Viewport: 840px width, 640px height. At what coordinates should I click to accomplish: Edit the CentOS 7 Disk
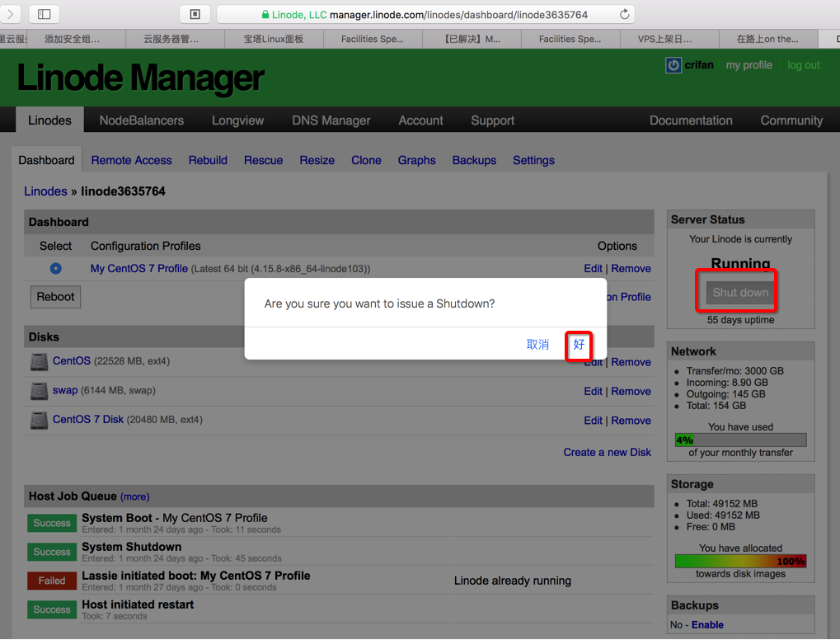click(x=593, y=421)
